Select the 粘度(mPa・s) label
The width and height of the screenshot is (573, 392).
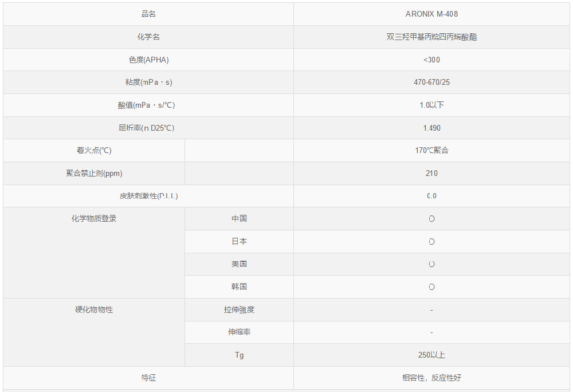click(x=149, y=82)
